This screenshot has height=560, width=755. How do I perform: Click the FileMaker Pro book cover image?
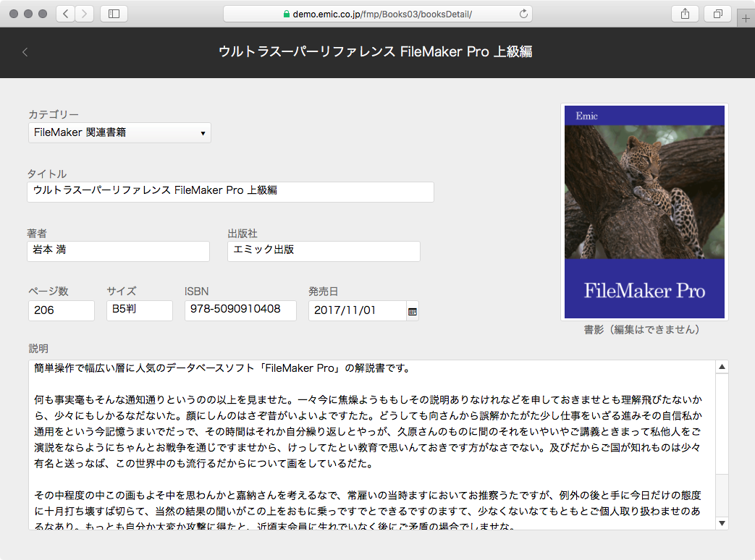[644, 212]
